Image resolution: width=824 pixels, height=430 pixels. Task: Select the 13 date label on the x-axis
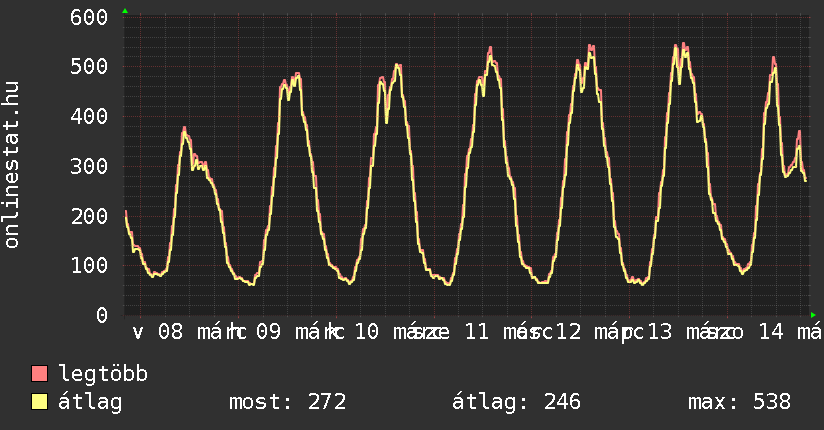pos(661,331)
